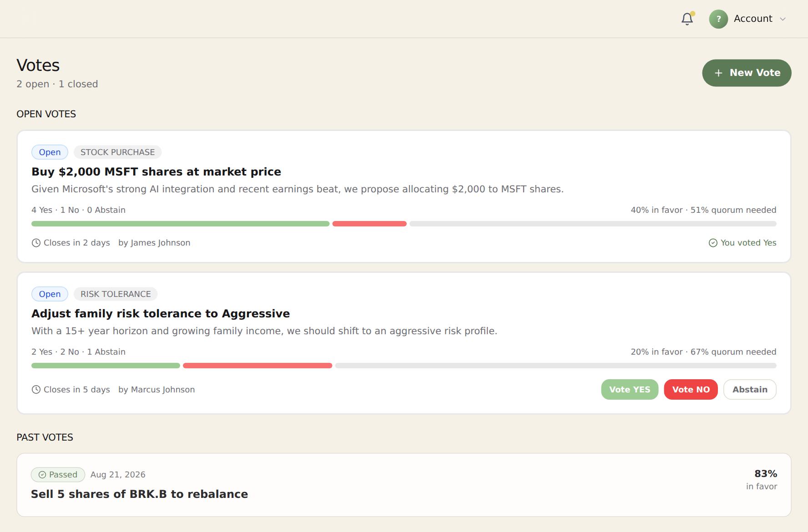Click clock icon beside Closes in 5 days
Image resolution: width=808 pixels, height=532 pixels.
pos(36,390)
